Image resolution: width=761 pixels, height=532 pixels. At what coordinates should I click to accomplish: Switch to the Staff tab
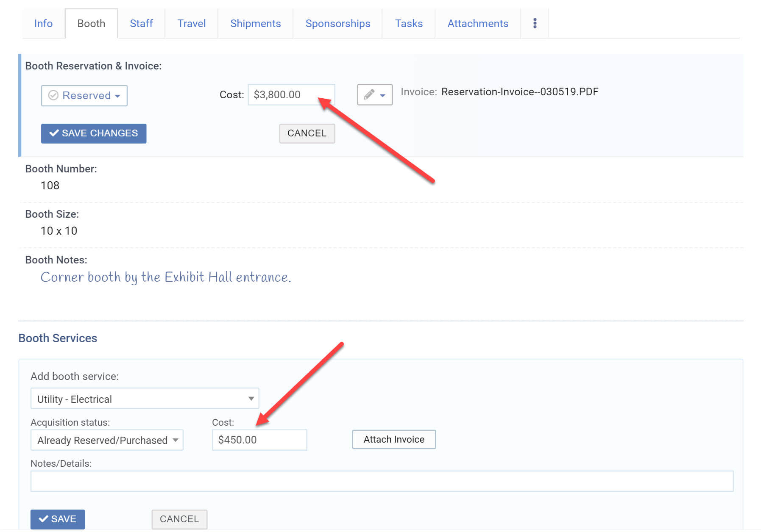point(141,23)
